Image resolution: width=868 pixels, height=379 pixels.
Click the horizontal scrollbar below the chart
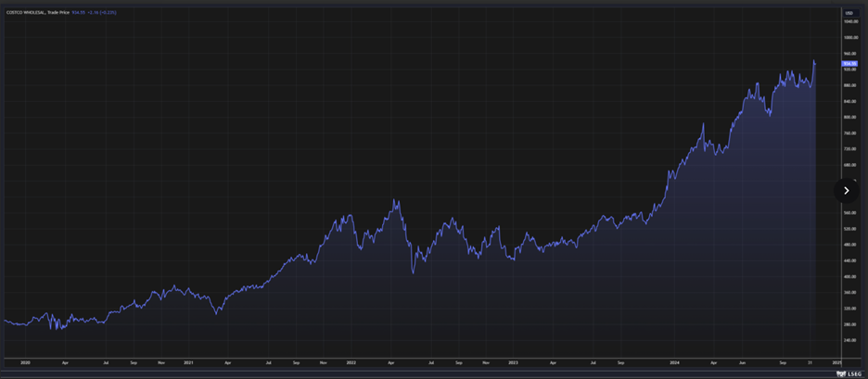[417, 373]
